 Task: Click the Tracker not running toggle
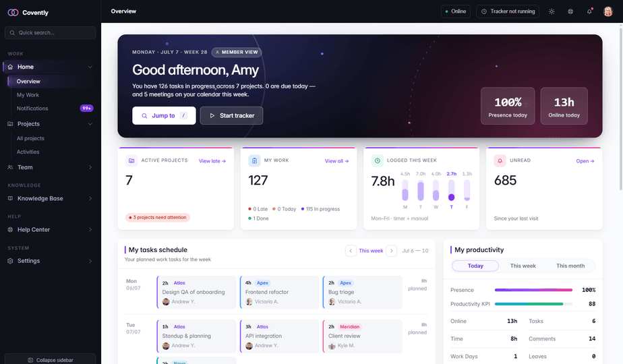tap(508, 11)
